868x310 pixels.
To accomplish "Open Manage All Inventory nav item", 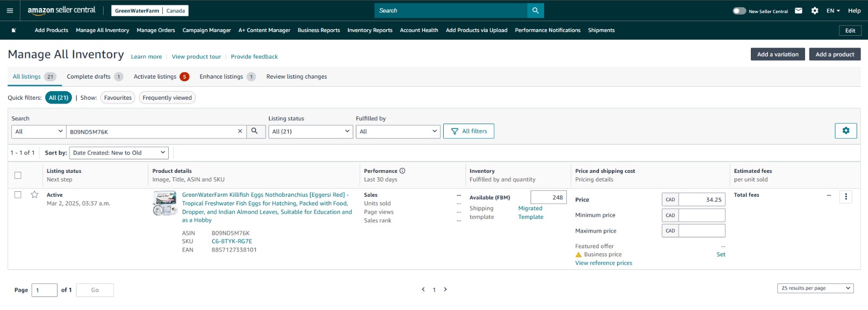I will point(103,30).
